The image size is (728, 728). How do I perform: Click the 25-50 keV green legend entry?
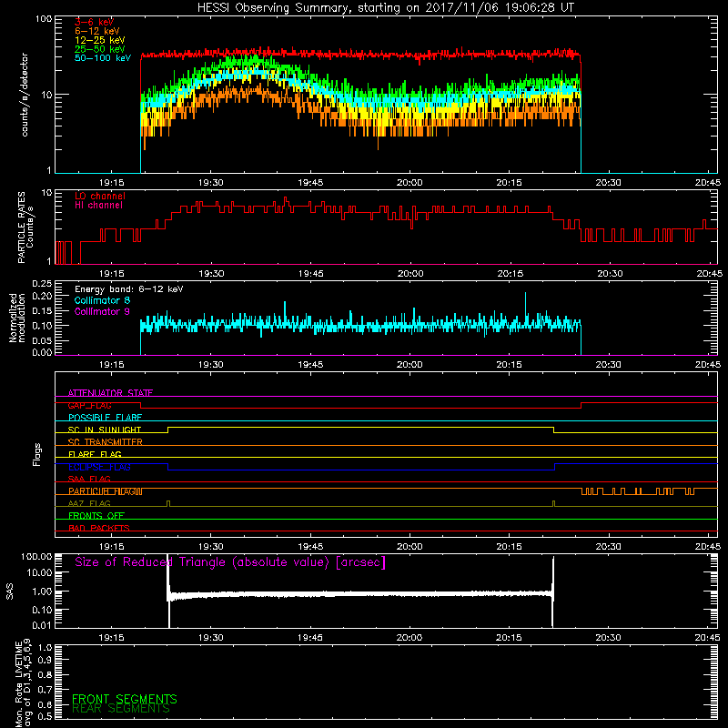(100, 49)
